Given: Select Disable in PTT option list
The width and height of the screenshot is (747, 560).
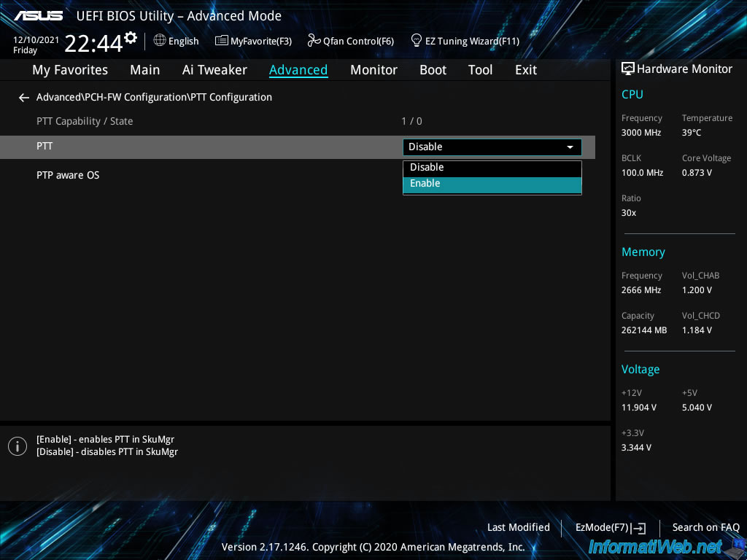Looking at the screenshot, I should pyautogui.click(x=492, y=168).
